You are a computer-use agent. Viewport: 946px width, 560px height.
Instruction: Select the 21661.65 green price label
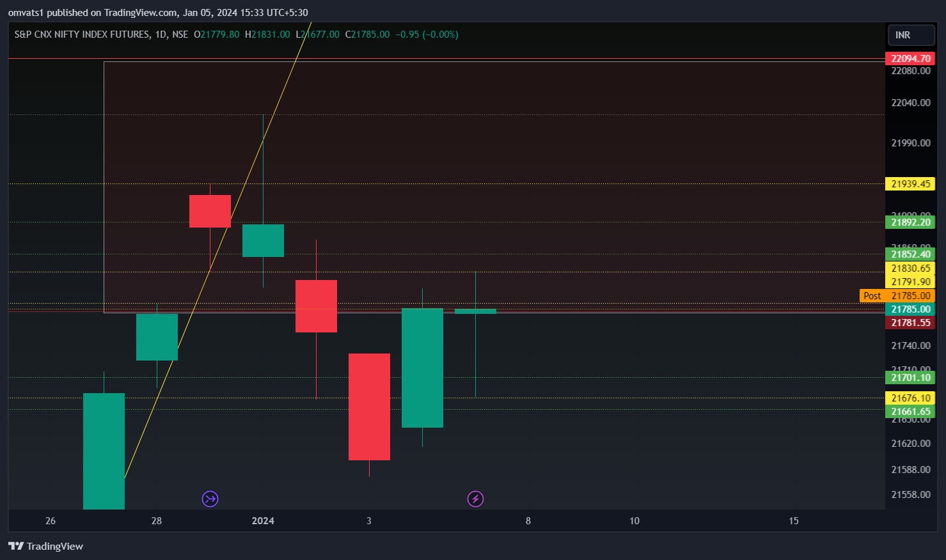(910, 412)
